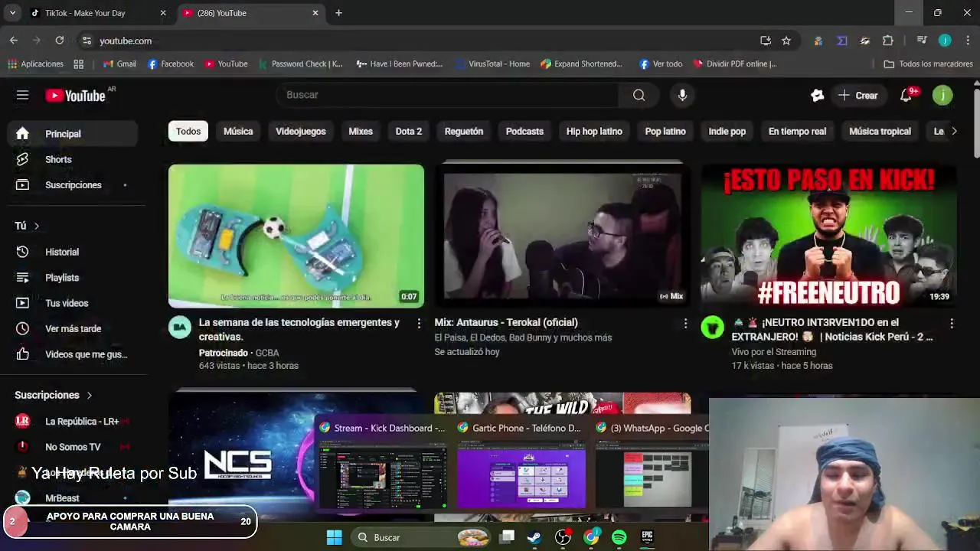Open the Chrome tab search dropdown

pos(12,13)
